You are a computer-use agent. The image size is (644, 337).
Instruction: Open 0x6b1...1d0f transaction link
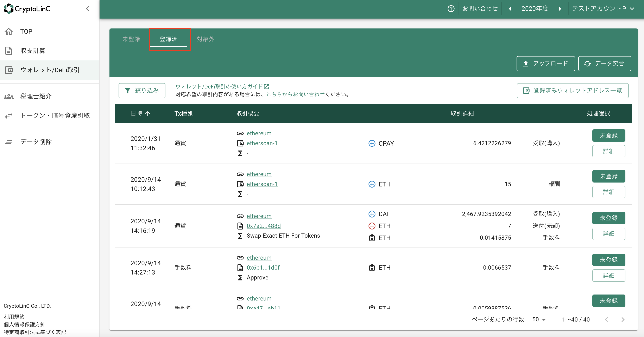(x=263, y=268)
